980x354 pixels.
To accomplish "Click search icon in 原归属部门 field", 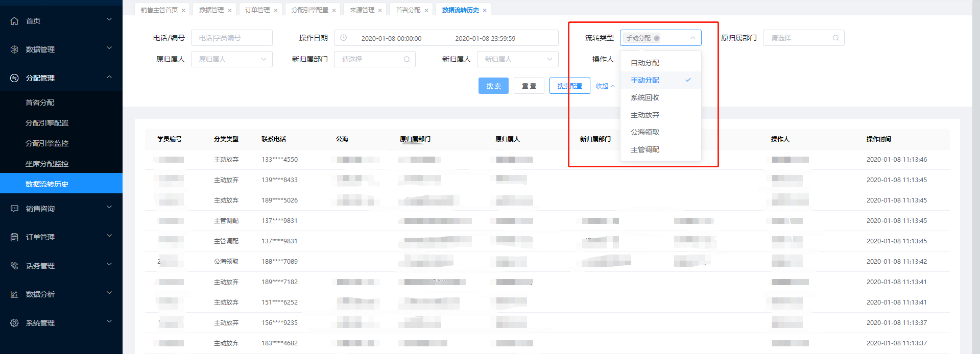I will [835, 38].
